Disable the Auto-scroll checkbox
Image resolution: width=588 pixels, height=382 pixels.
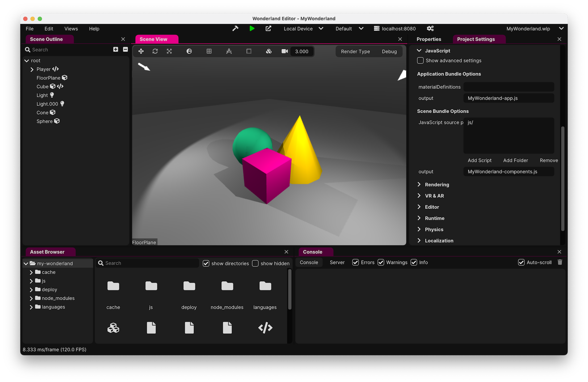tap(521, 262)
